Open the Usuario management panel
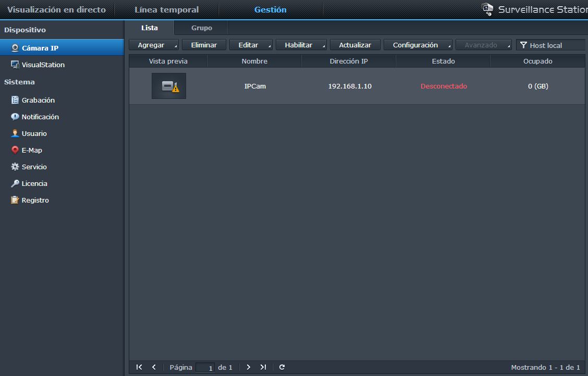The image size is (588, 376). [33, 133]
